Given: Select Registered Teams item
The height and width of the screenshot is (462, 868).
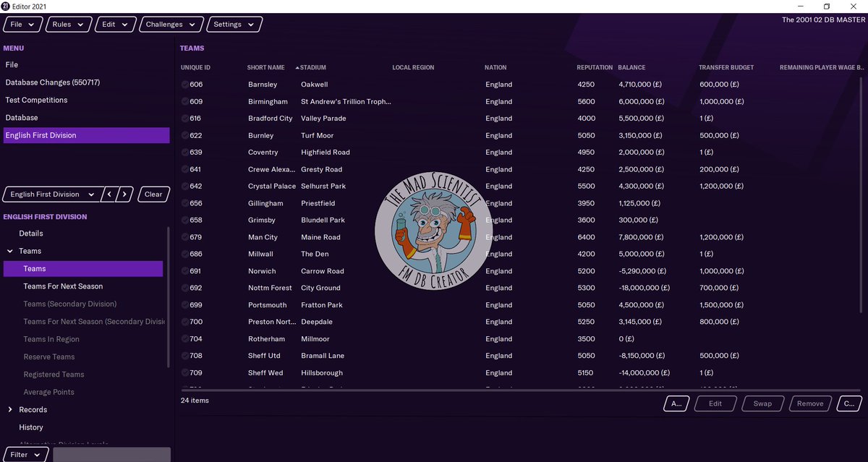Looking at the screenshot, I should tap(54, 375).
